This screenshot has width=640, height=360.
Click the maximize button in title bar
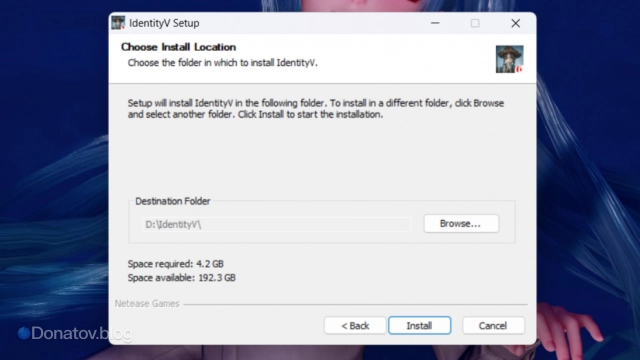(x=475, y=23)
